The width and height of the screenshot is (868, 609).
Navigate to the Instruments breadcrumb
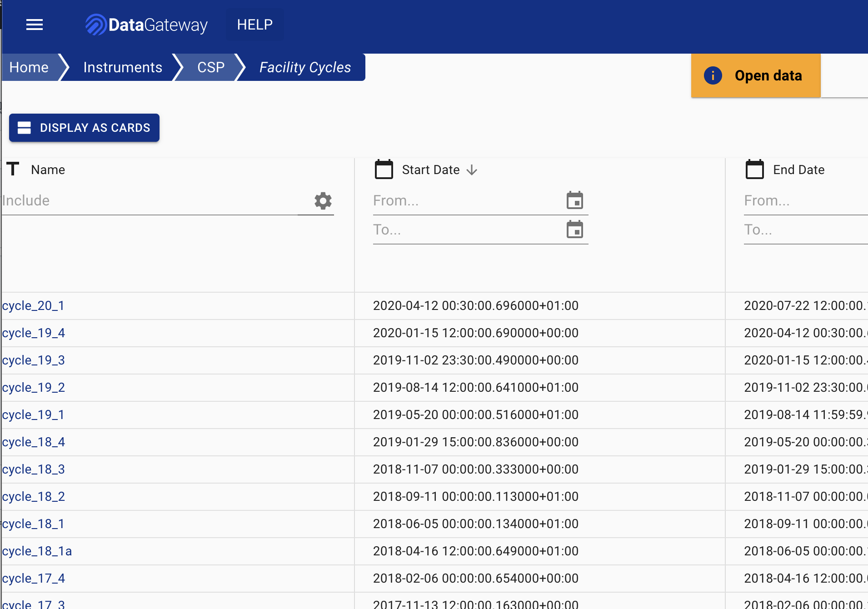tap(122, 67)
